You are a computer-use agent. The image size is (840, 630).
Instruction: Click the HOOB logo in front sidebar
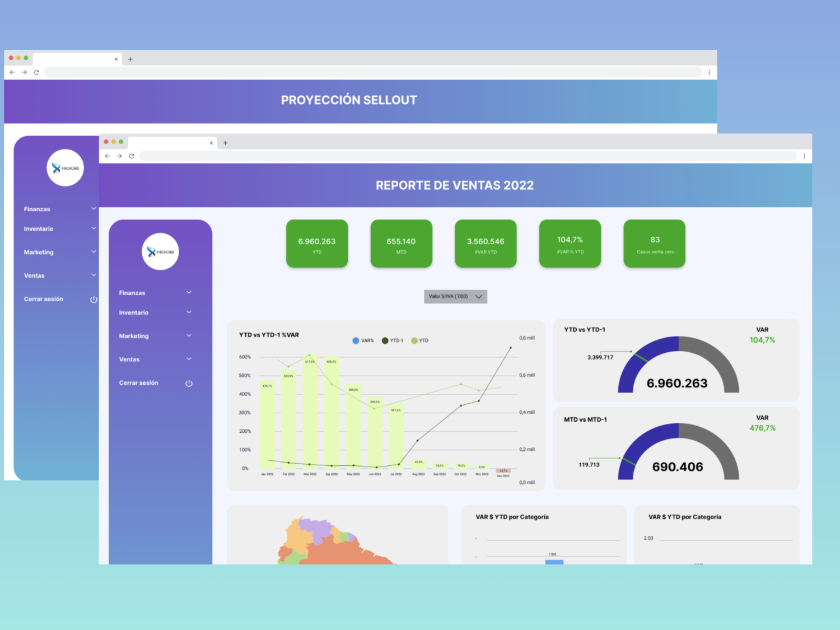tap(160, 251)
